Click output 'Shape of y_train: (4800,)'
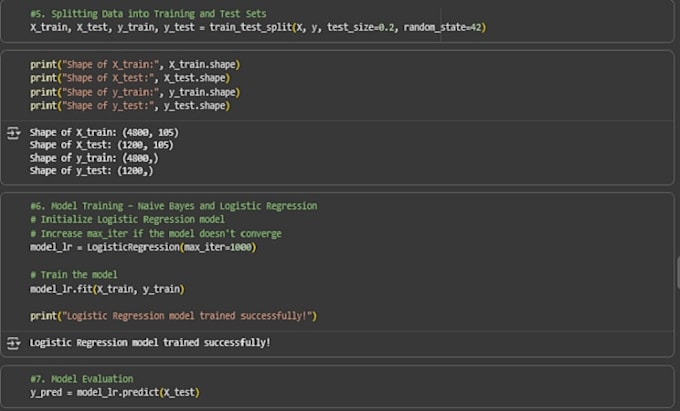This screenshot has width=680, height=411. [x=94, y=158]
